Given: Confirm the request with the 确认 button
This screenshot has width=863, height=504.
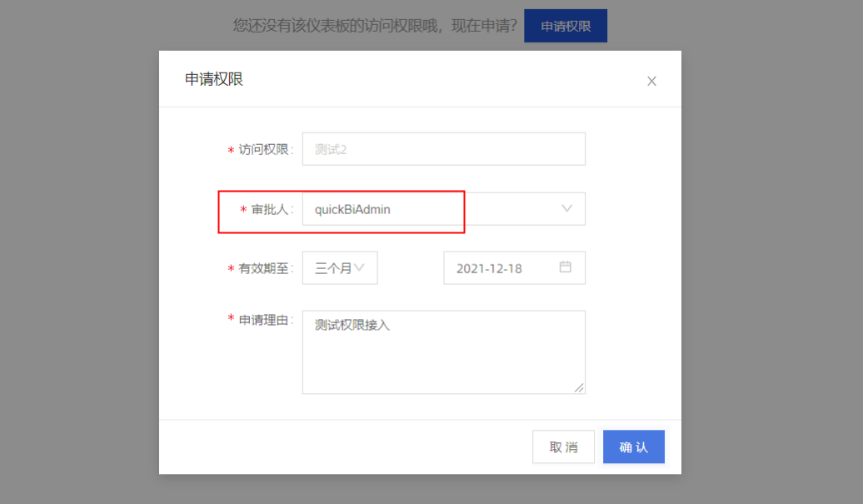Looking at the screenshot, I should [x=633, y=447].
